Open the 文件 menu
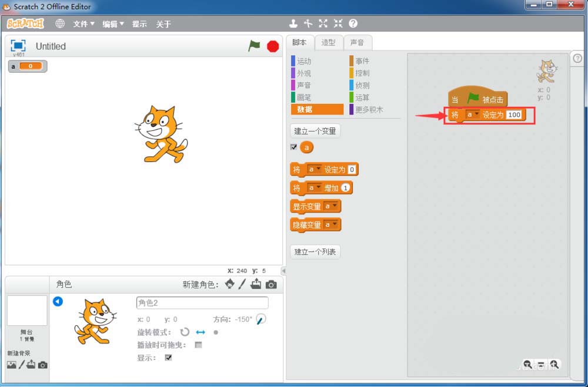The height and width of the screenshot is (387, 588). click(83, 24)
